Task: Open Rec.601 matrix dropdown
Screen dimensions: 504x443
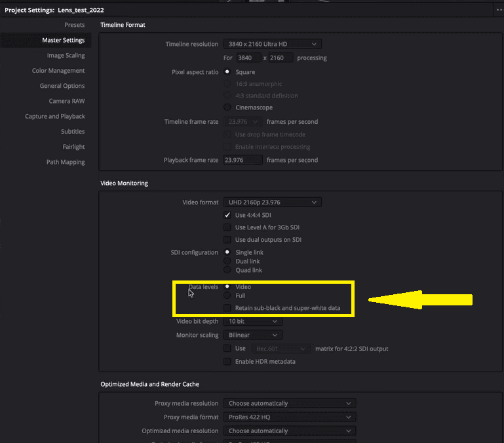Action: [281, 349]
